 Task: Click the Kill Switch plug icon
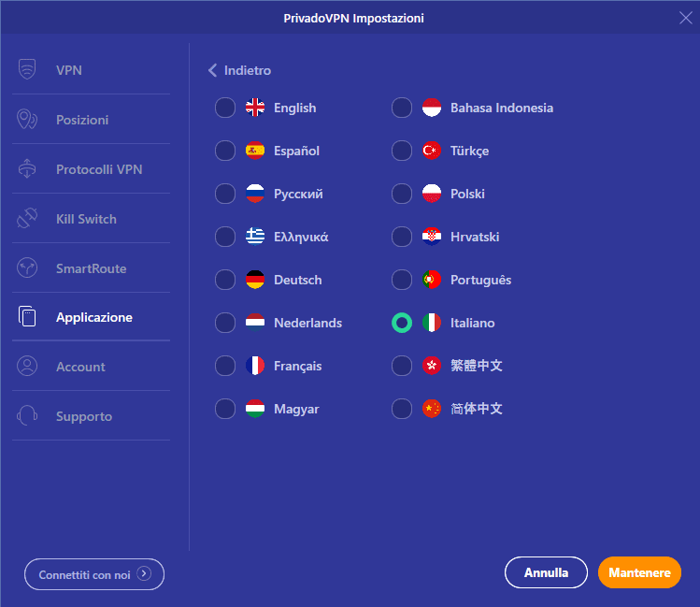tap(27, 218)
